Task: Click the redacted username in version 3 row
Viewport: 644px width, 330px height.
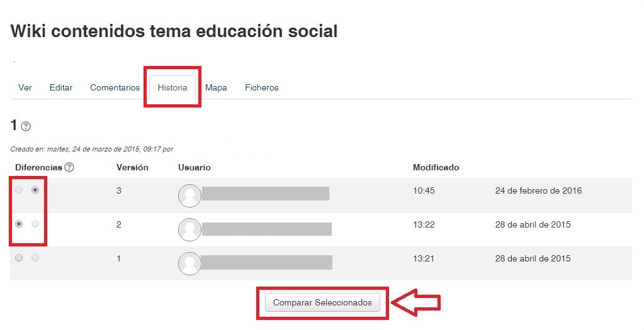Action: pyautogui.click(x=265, y=194)
